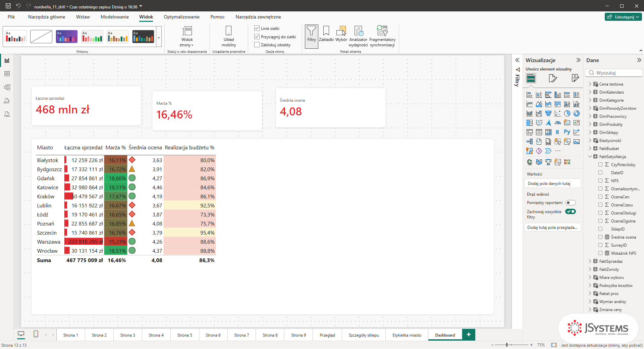Switch to the Szczegóły sklepu page tab
644x349 pixels.
coord(364,335)
